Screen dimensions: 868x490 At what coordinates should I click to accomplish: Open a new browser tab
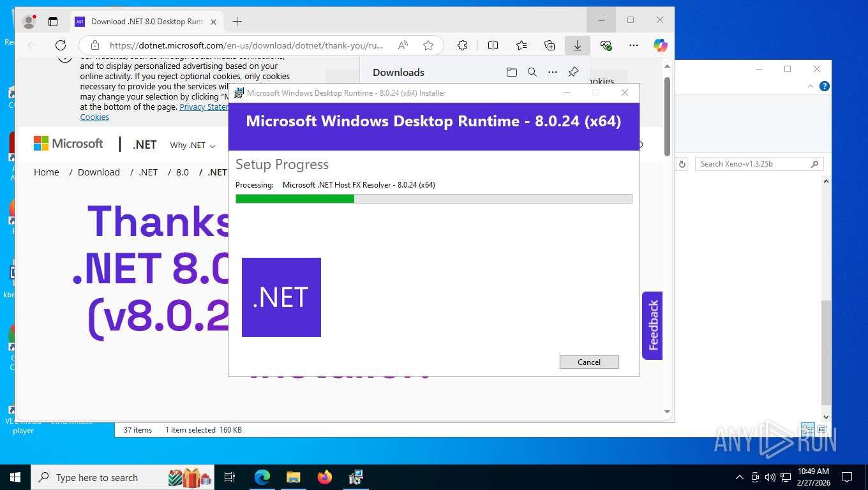[237, 22]
